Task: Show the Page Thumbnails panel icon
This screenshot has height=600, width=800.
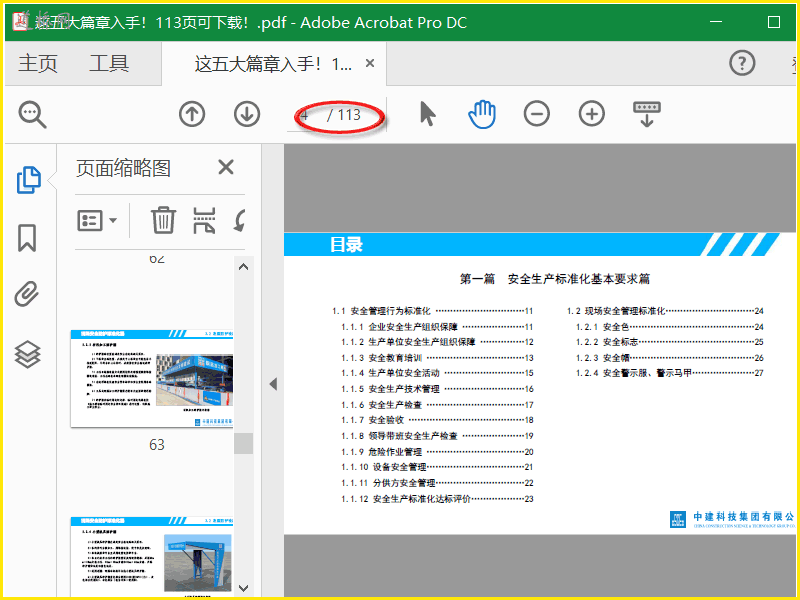Action: (x=29, y=180)
